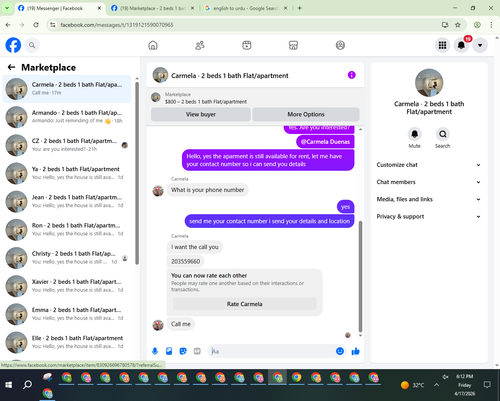Open Chrome profile icon
500x401 pixels.
click(477, 25)
